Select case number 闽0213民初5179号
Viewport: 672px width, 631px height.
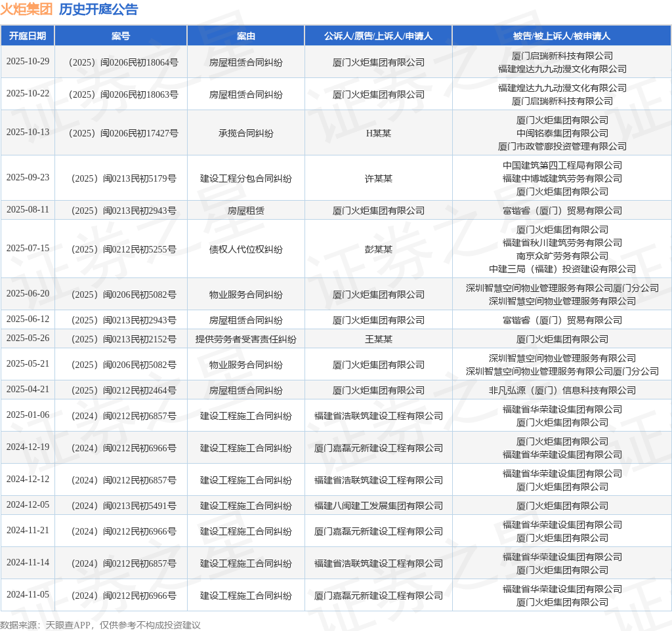(x=123, y=178)
